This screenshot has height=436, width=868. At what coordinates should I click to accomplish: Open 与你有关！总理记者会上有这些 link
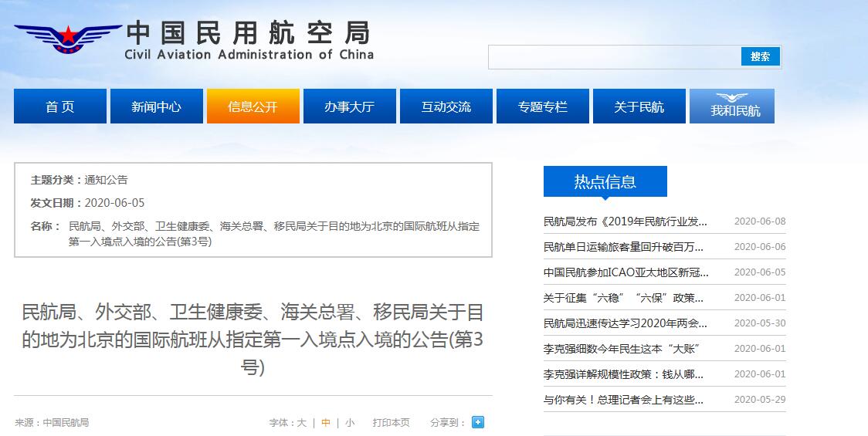[623, 400]
